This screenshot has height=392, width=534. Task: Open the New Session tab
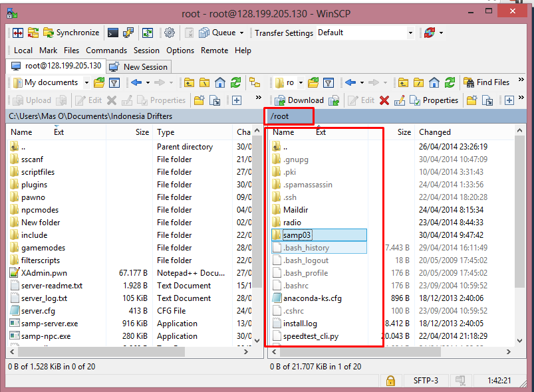coord(138,66)
